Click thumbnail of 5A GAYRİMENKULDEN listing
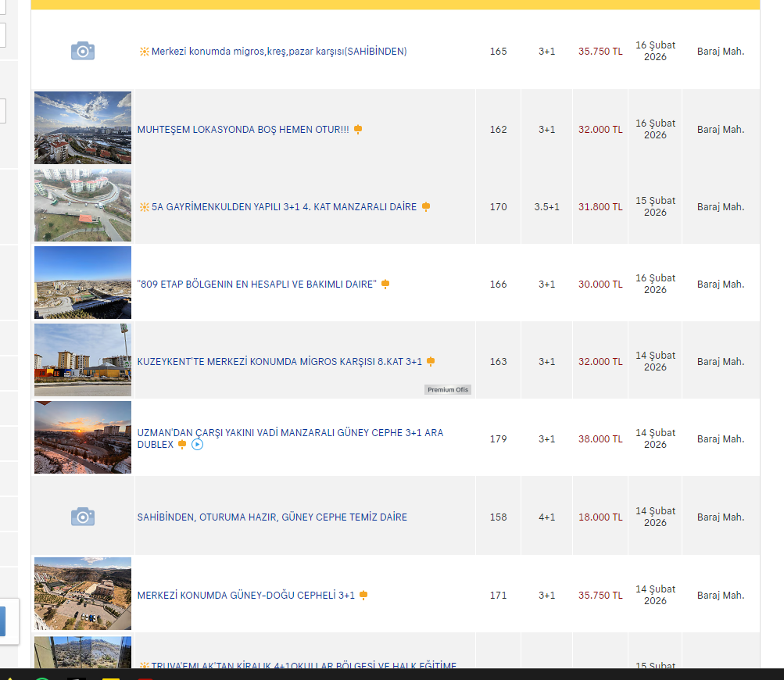This screenshot has height=680, width=784. tap(83, 205)
